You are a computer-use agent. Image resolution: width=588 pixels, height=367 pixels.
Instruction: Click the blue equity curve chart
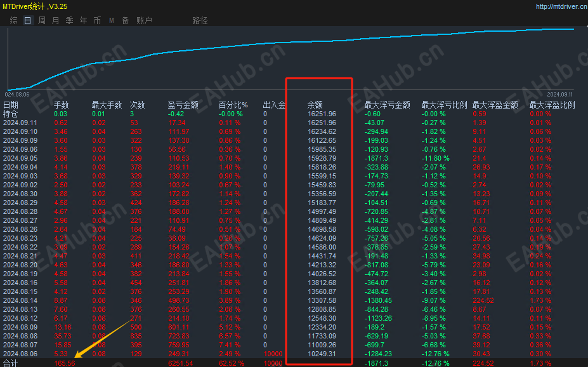click(291, 59)
